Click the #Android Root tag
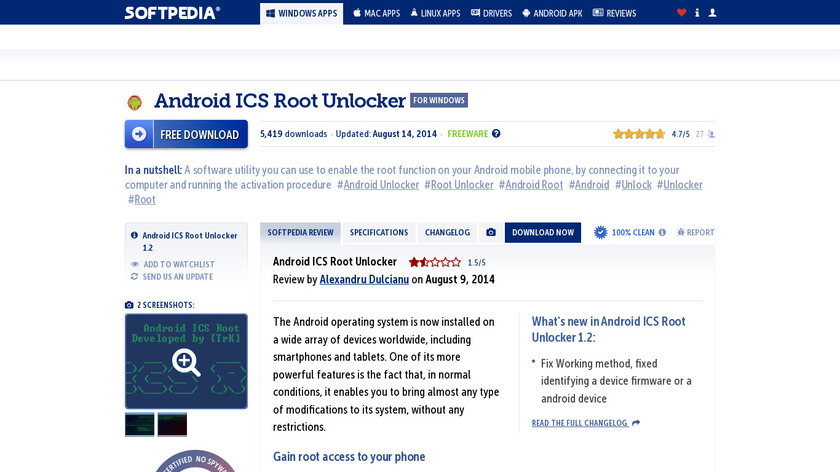This screenshot has width=840, height=472. (x=531, y=185)
